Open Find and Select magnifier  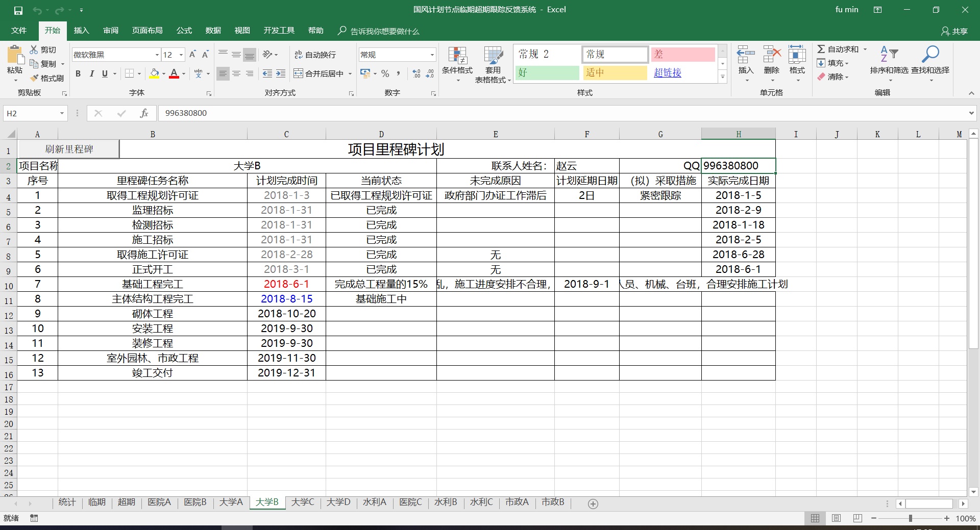point(930,64)
